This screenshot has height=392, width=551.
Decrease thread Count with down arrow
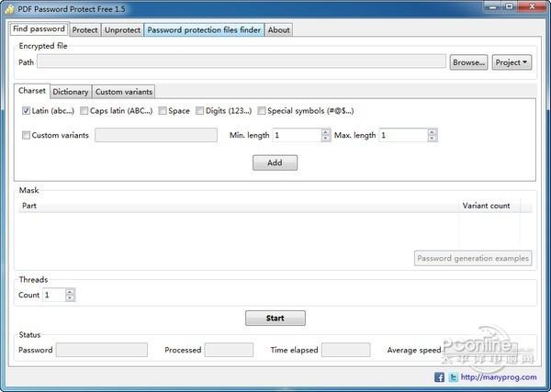pos(70,297)
